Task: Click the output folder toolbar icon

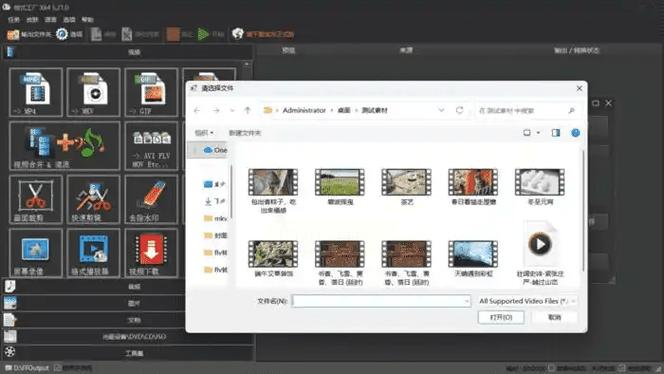Action: click(13, 34)
